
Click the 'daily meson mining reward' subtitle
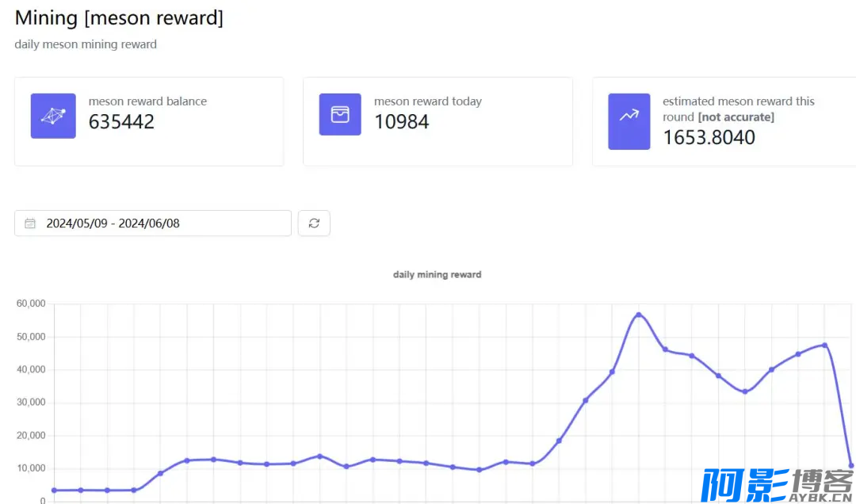pos(86,44)
